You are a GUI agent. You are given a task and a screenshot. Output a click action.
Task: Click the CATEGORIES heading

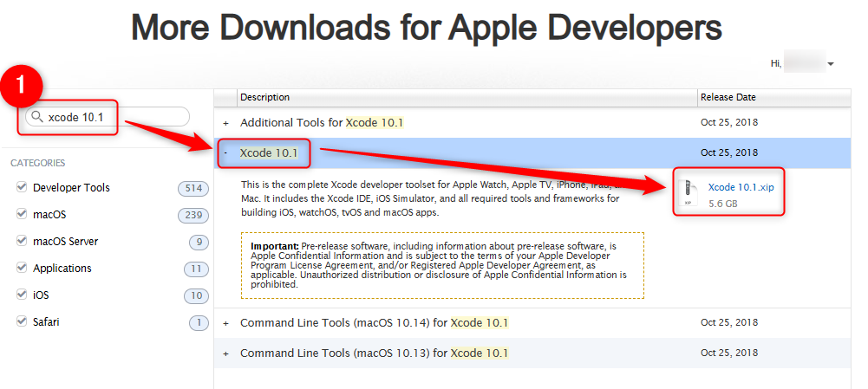pyautogui.click(x=37, y=163)
